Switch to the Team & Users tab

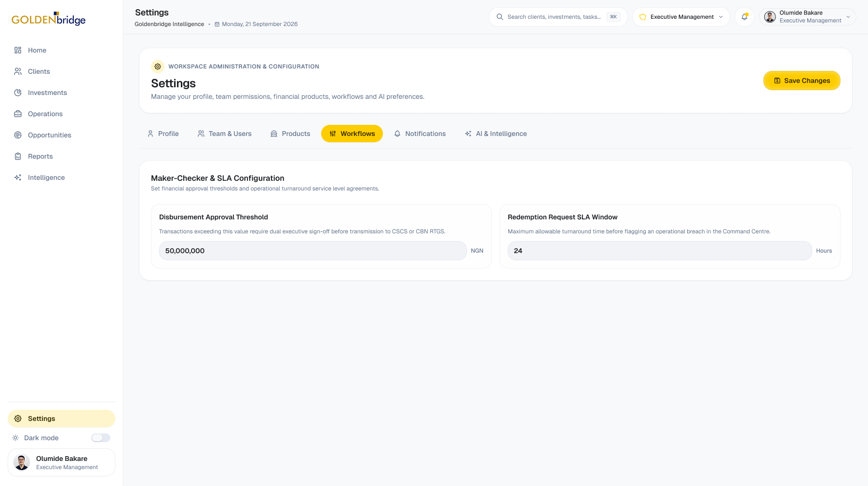click(x=225, y=134)
